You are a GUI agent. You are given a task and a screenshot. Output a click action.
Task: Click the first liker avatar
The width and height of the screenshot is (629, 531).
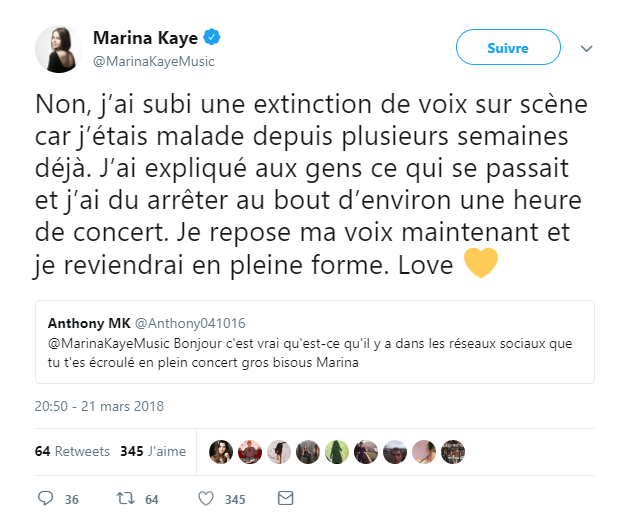coord(221,451)
